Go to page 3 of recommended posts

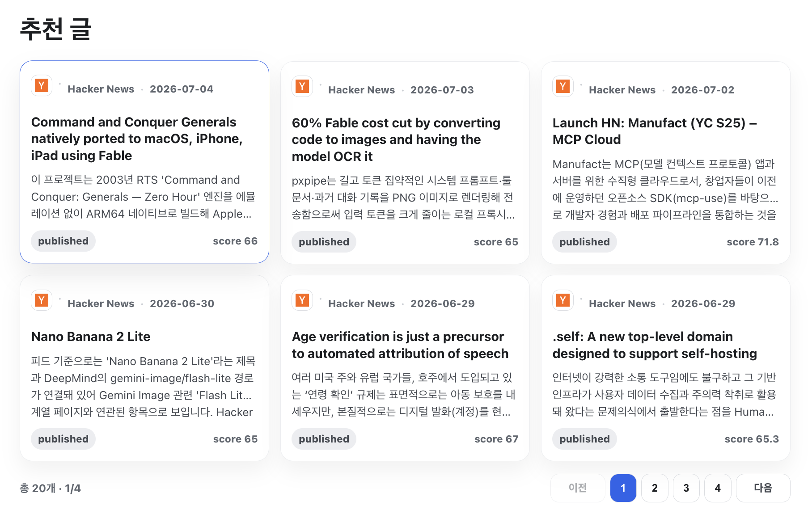686,488
